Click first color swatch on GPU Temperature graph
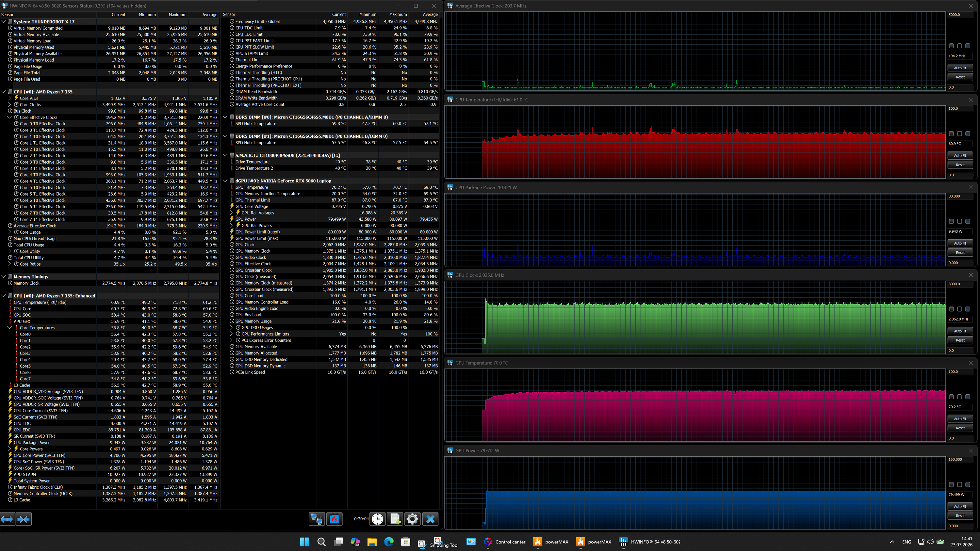Viewport: 980px width, 551px height. coord(952,397)
